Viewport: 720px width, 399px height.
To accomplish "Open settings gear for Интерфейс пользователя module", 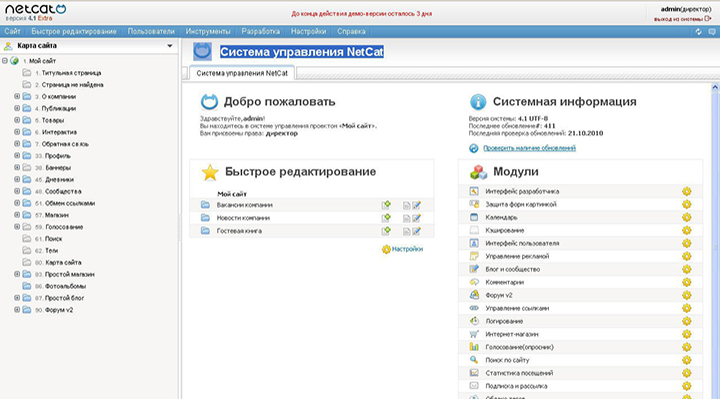I will click(x=686, y=243).
